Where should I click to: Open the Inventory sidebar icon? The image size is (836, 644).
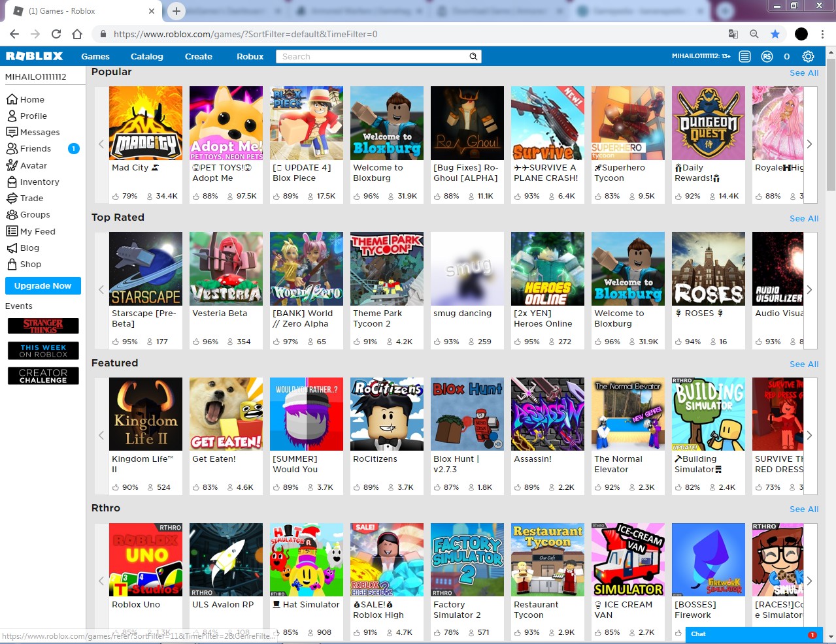click(12, 182)
